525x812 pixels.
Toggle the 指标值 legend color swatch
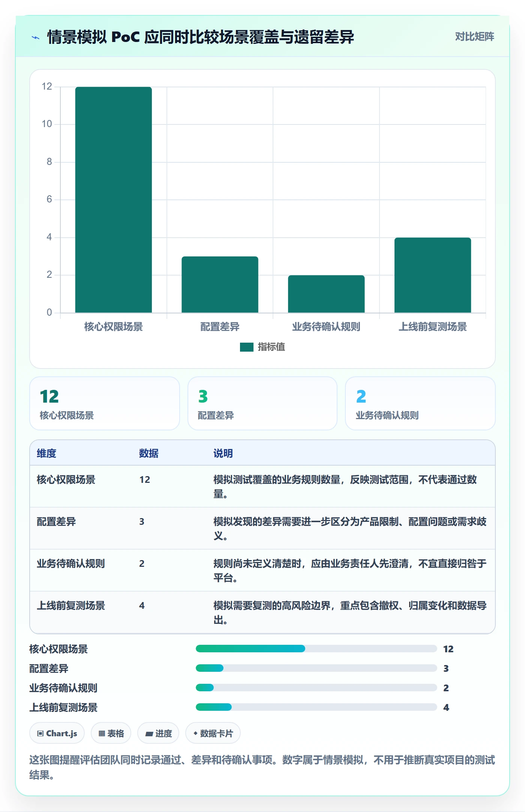(x=246, y=347)
